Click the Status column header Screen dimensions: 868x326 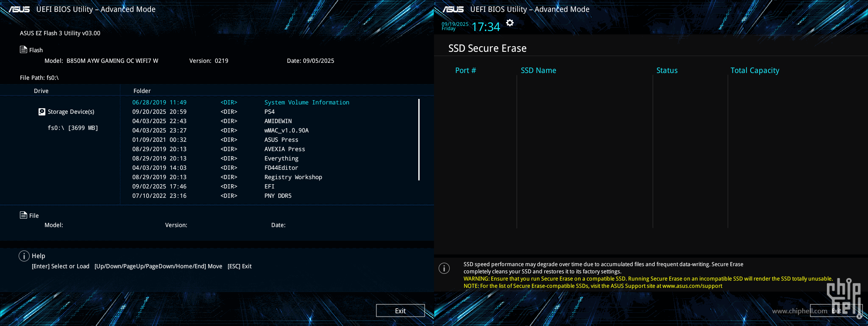coord(667,70)
